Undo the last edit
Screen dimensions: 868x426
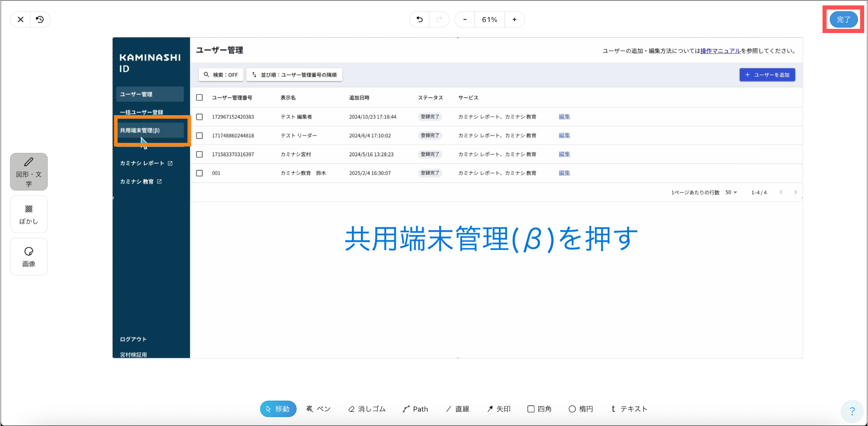tap(419, 19)
